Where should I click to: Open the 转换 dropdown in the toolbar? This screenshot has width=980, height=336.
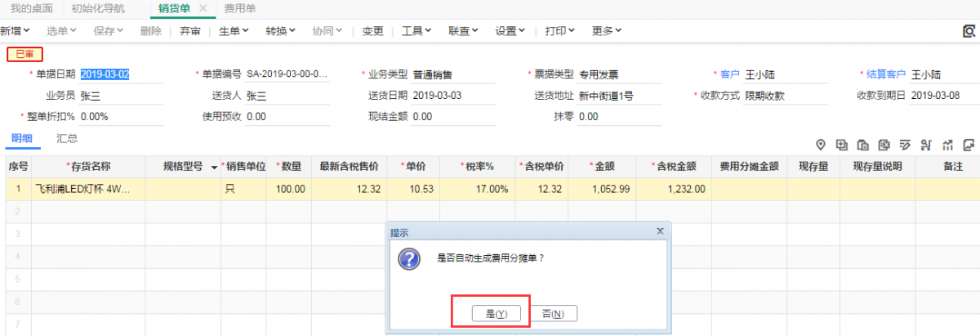pos(280,31)
